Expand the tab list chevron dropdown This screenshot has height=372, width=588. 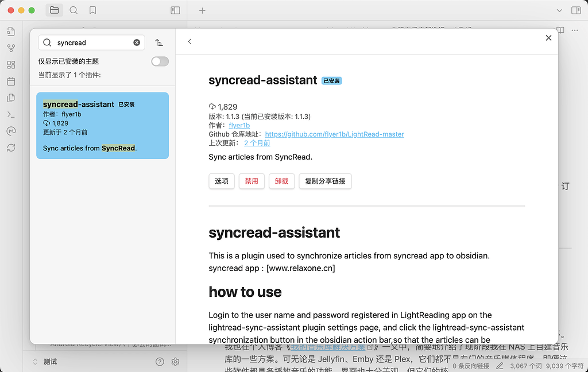pos(560,10)
